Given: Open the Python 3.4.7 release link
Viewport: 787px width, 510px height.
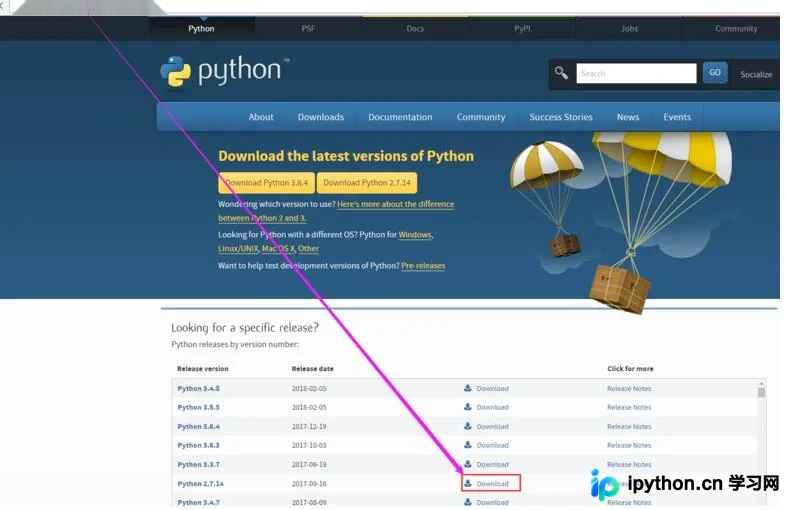Looking at the screenshot, I should click(198, 502).
